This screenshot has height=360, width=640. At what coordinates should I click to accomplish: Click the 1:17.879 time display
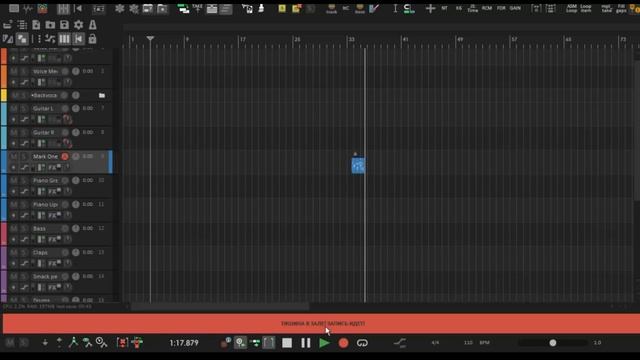point(184,343)
